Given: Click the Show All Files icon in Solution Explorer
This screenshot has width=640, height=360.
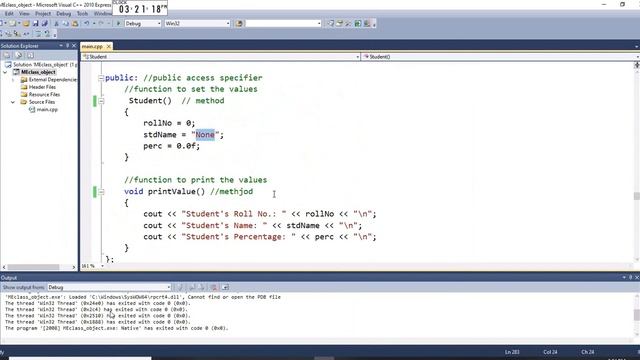Looking at the screenshot, I should tap(19, 55).
